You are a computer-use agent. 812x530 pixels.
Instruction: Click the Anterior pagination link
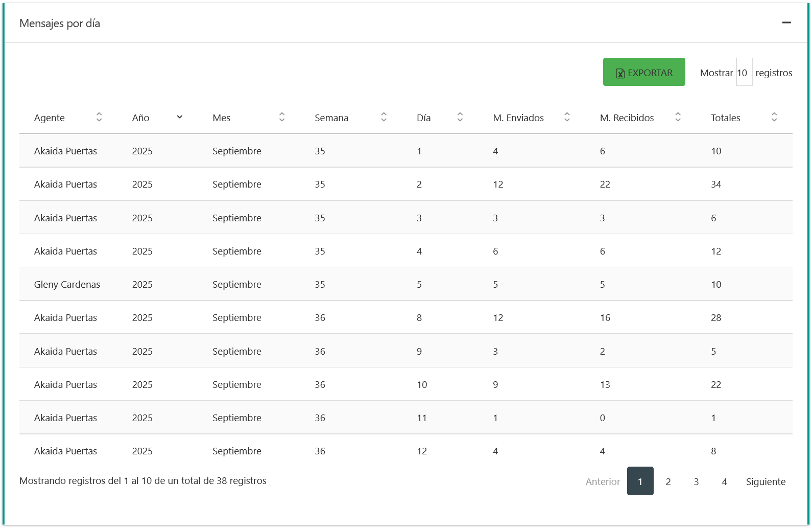(603, 481)
